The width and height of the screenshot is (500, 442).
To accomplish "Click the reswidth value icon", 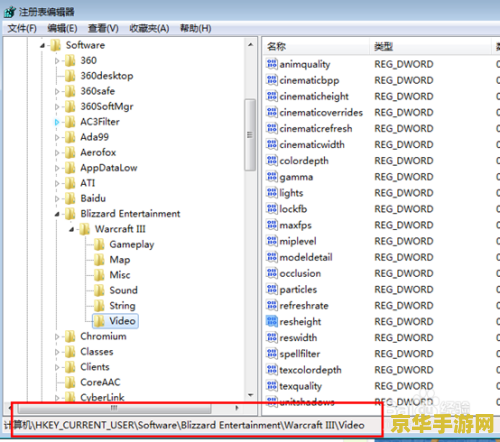I will (272, 337).
